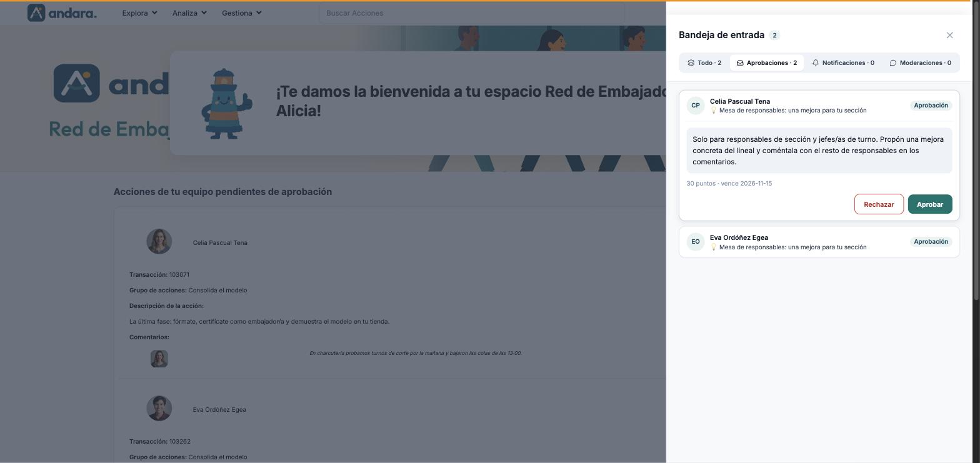Click the lighthouse mascot image
The width and height of the screenshot is (980, 463).
pyautogui.click(x=227, y=104)
